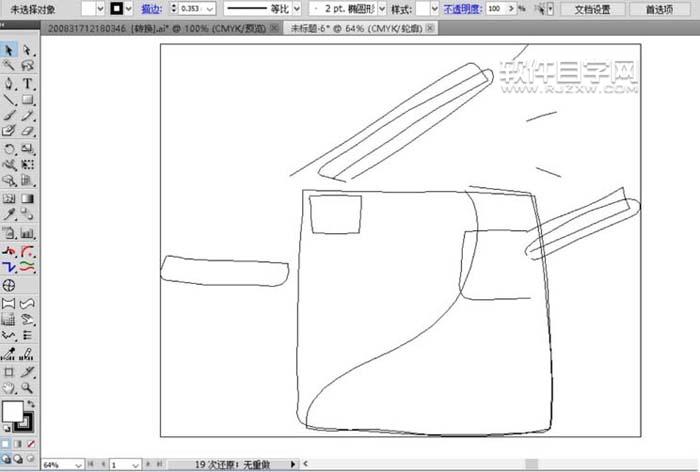This screenshot has height=472, width=700.
Task: Select the black arrow Selection tool
Action: 9,49
